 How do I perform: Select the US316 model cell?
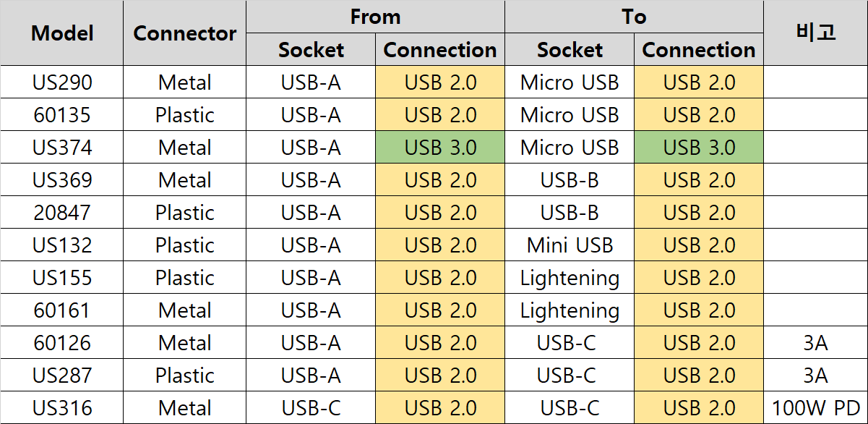[62, 408]
